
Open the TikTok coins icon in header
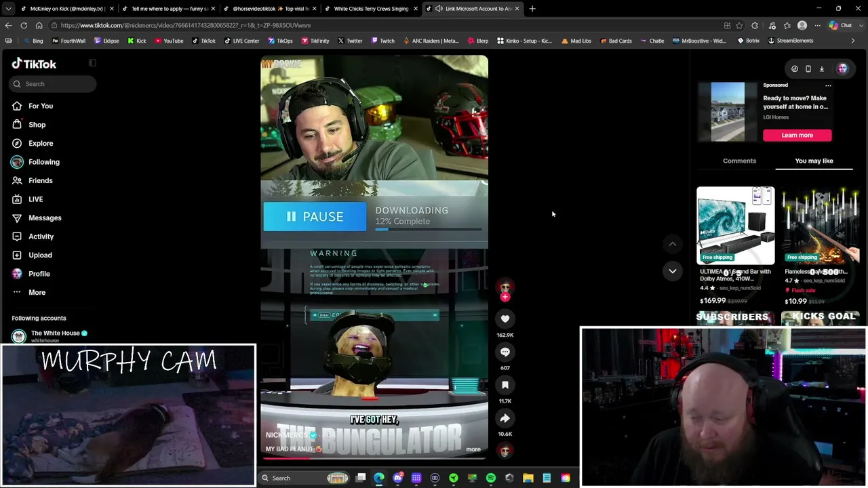tap(795, 68)
